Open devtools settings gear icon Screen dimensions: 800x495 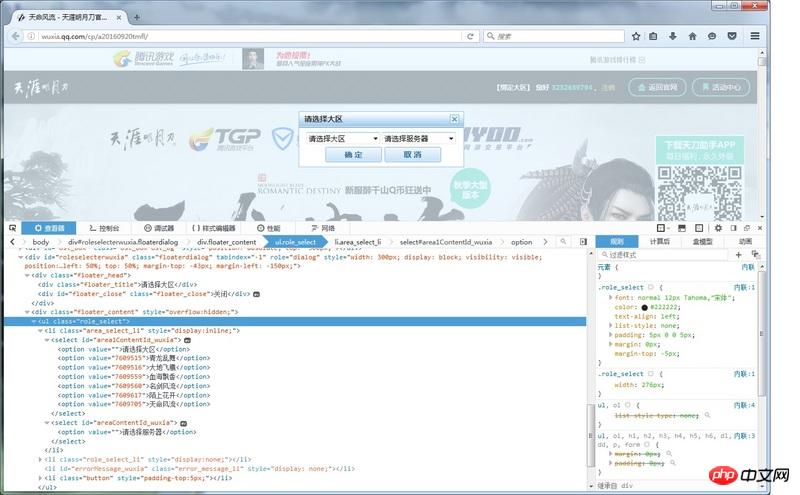pos(718,228)
